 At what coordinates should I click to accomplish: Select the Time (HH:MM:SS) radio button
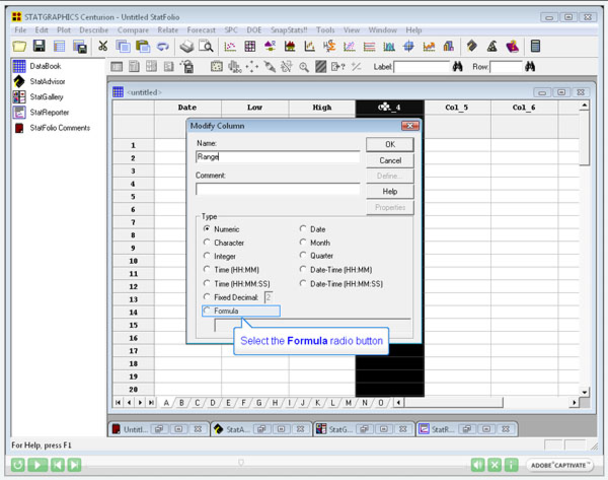point(207,283)
